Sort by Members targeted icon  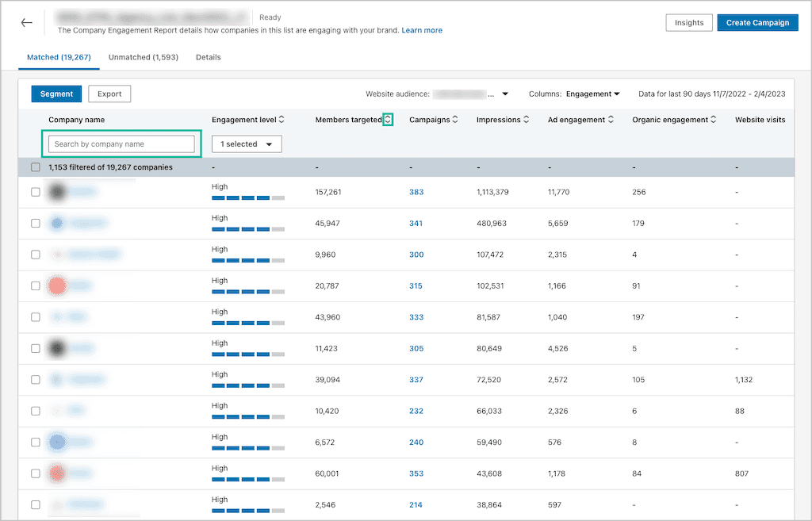click(x=388, y=120)
